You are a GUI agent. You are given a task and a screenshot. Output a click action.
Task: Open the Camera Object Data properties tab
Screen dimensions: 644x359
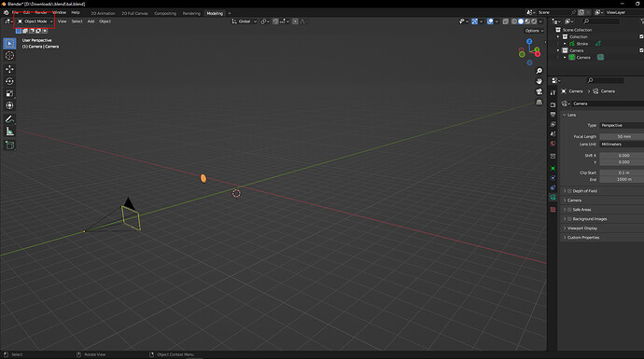(x=553, y=198)
